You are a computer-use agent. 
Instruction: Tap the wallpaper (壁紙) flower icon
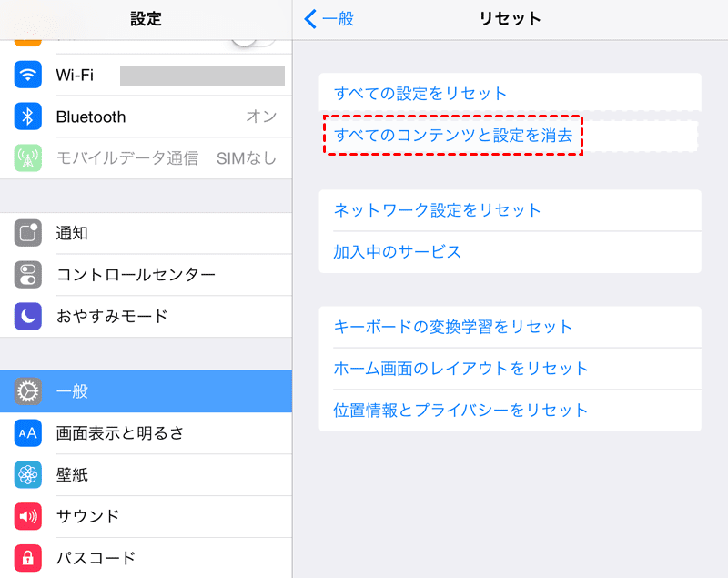point(28,475)
